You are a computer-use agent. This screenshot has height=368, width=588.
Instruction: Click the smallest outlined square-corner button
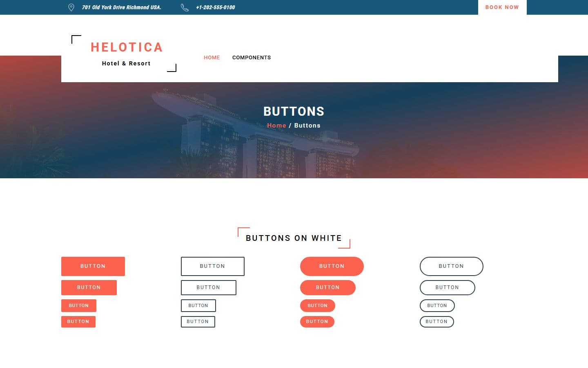click(x=198, y=322)
